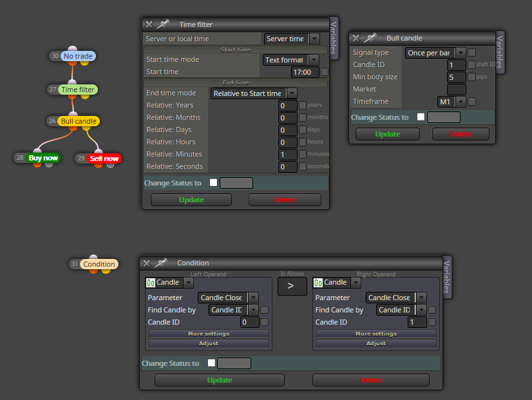Click Update in Bull candle panel

(x=388, y=134)
